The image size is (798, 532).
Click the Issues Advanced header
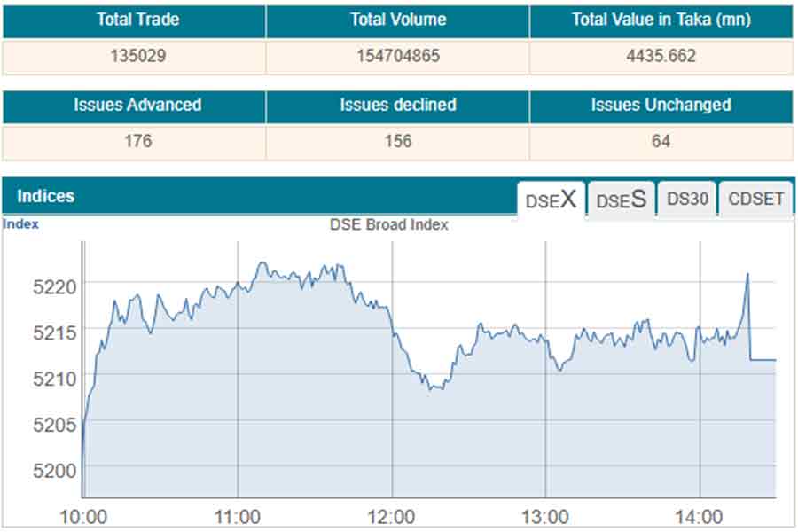tap(137, 105)
